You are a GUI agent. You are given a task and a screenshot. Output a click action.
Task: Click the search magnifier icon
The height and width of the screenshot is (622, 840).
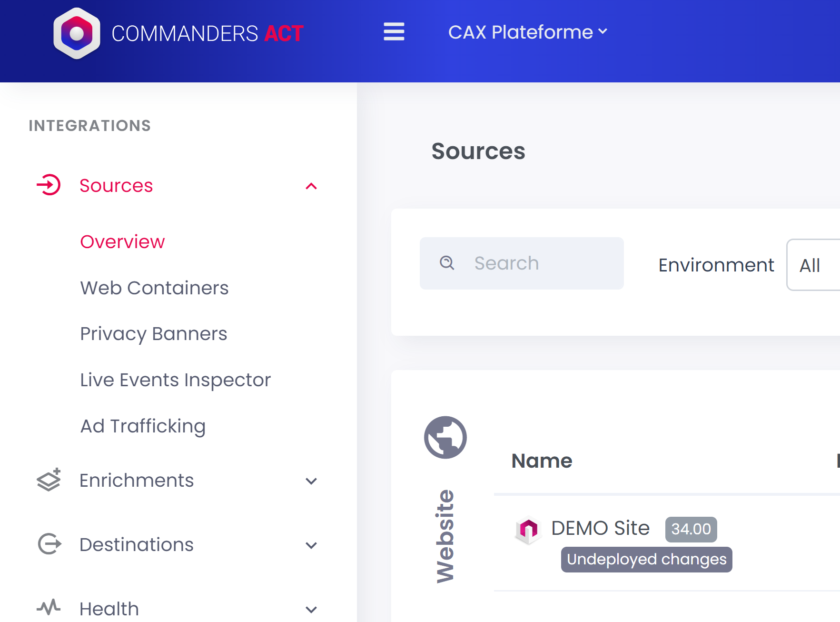pyautogui.click(x=447, y=263)
